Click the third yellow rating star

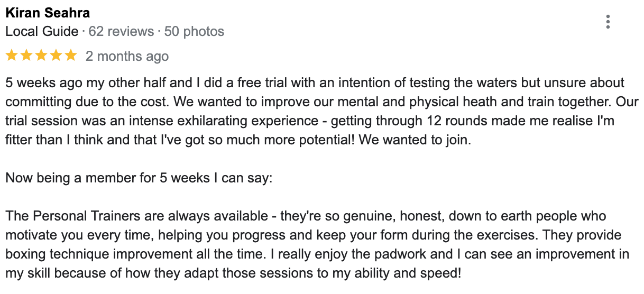click(41, 56)
